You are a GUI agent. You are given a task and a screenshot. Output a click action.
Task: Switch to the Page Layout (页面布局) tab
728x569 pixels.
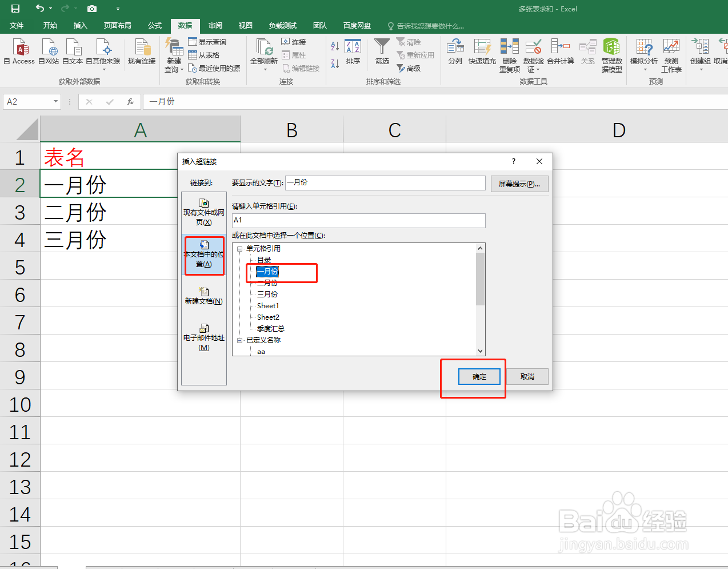point(117,26)
